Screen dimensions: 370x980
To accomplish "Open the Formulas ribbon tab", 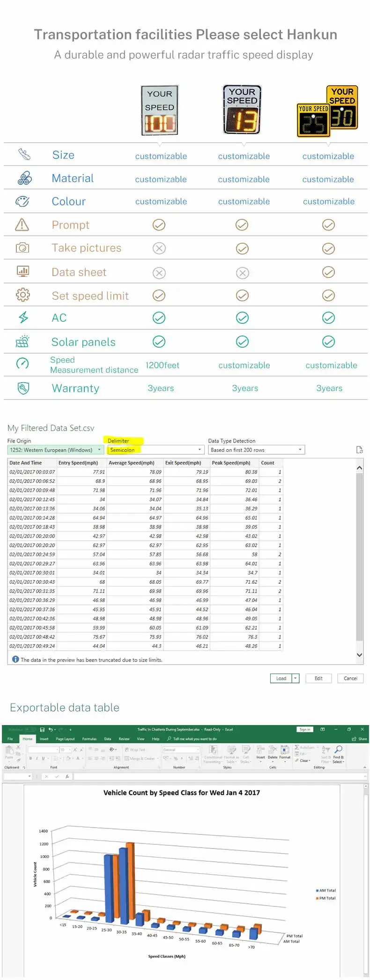I will tap(89, 739).
